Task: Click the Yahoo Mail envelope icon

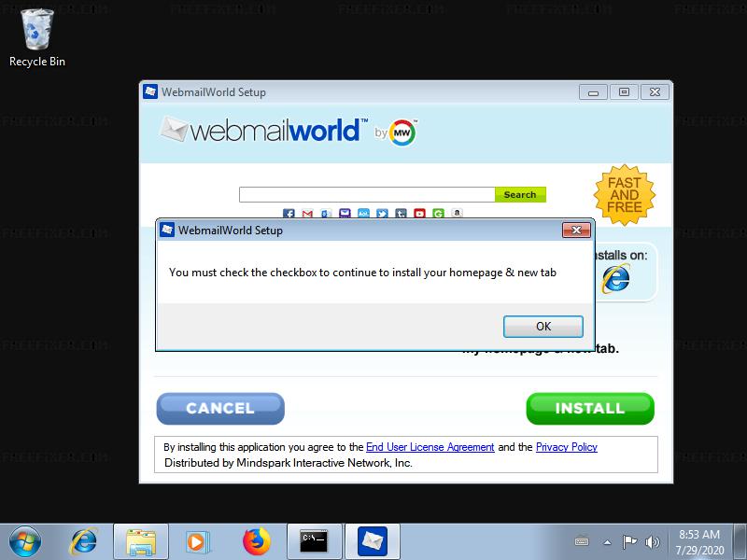Action: click(345, 214)
